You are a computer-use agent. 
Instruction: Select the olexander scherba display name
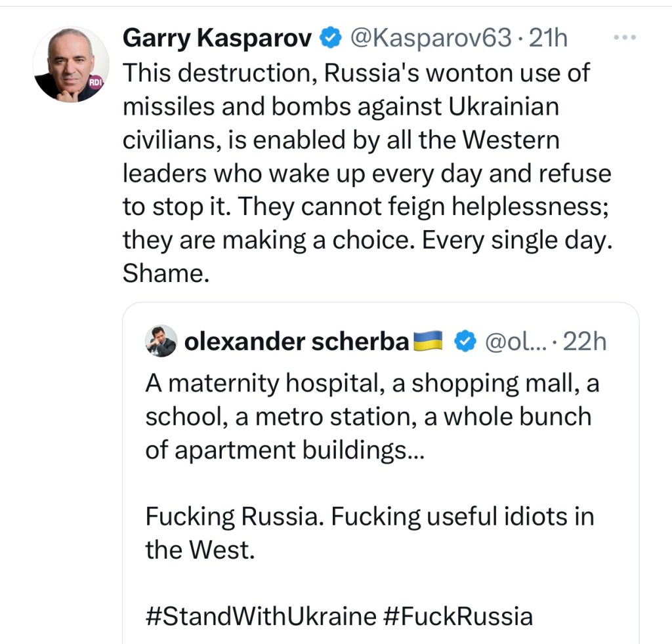pos(297,341)
